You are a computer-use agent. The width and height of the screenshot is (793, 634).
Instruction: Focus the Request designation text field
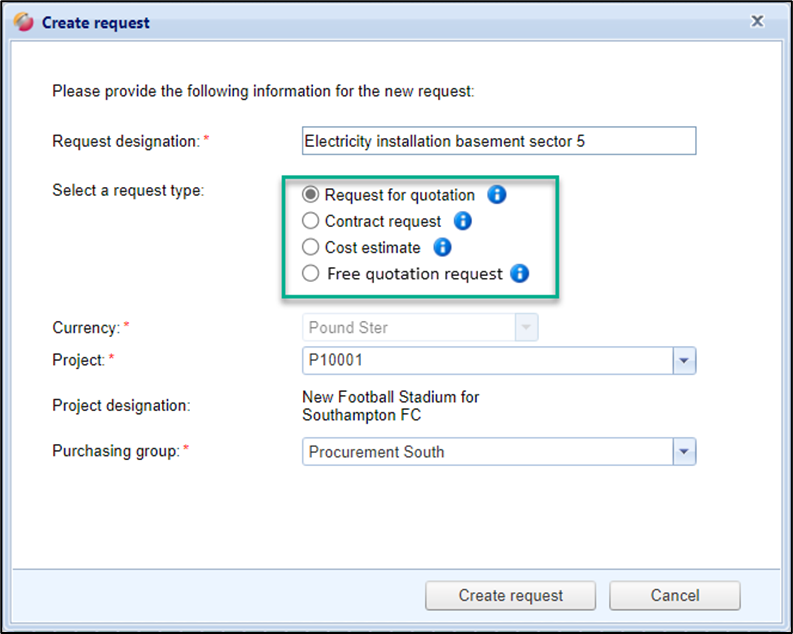498,141
